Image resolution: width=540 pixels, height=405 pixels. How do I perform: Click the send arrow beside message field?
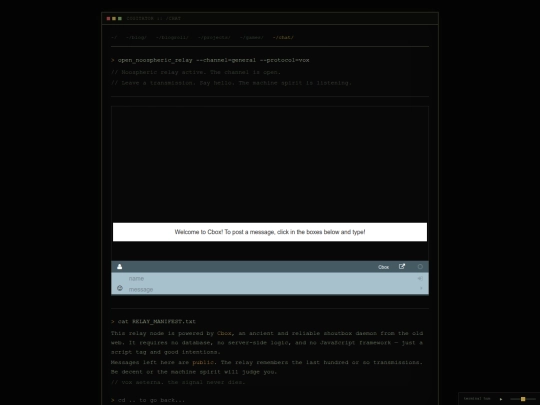point(421,288)
